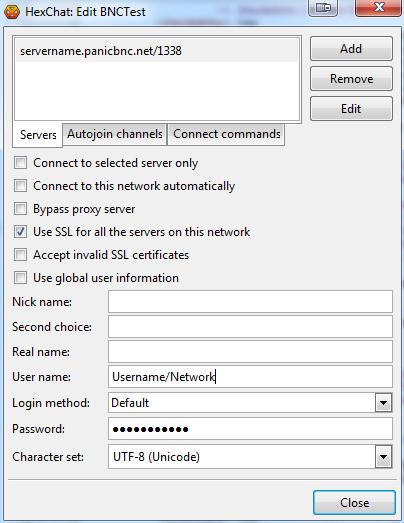This screenshot has height=523, width=404.
Task: Open the Connect commands tab
Action: 226,134
